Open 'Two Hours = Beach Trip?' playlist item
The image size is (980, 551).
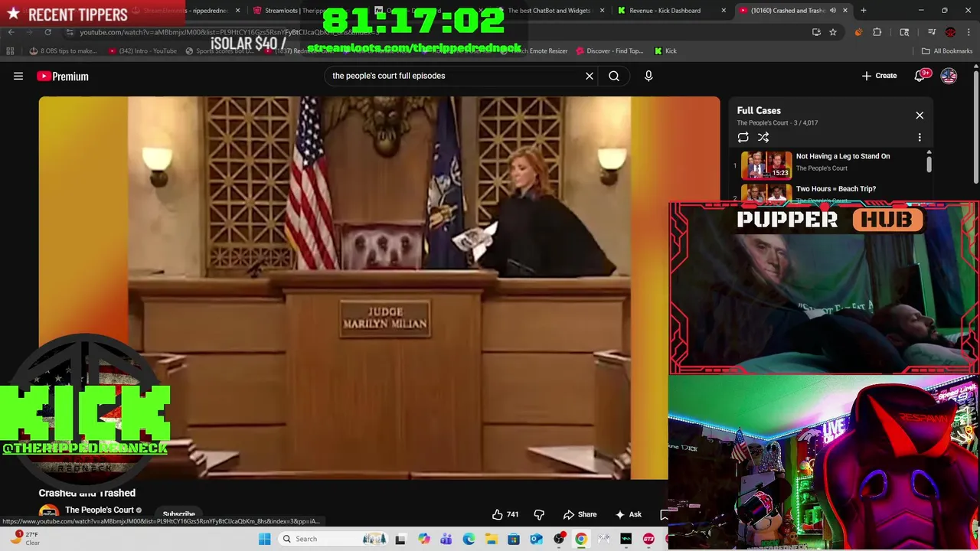pos(830,193)
